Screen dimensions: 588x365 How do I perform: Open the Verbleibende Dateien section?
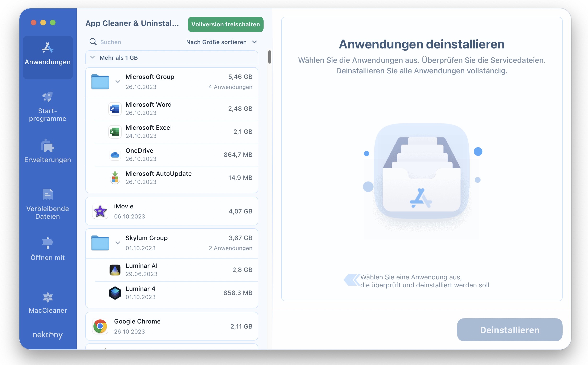coord(48,204)
